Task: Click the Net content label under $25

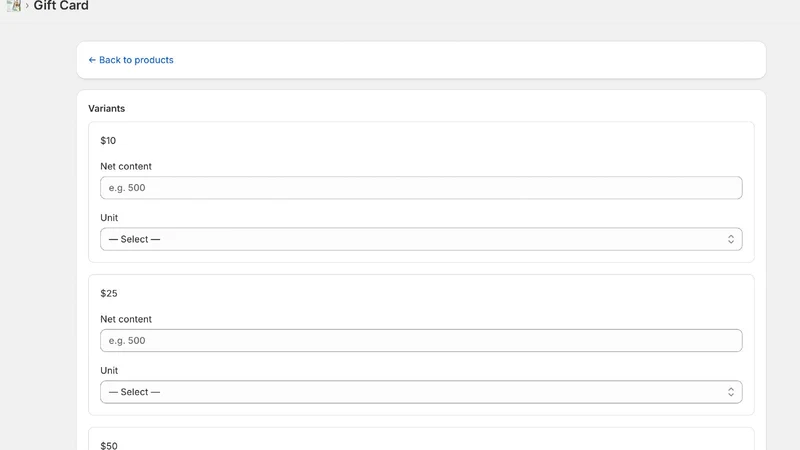Action: pos(126,319)
